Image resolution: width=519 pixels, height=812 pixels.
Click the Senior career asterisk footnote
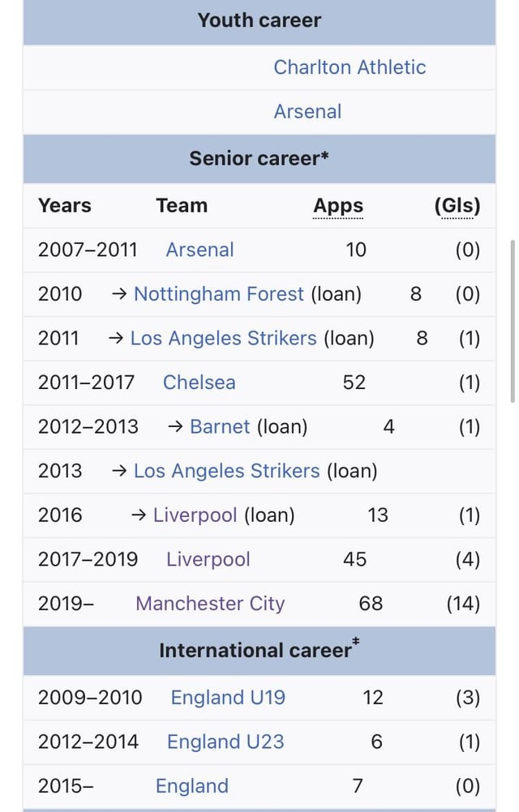(325, 156)
